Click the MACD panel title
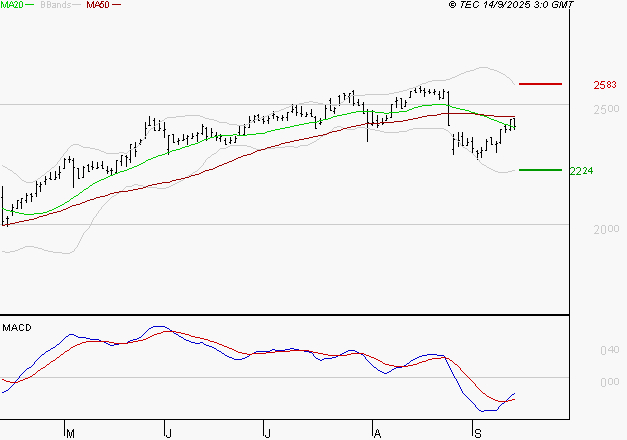 [x=15, y=327]
